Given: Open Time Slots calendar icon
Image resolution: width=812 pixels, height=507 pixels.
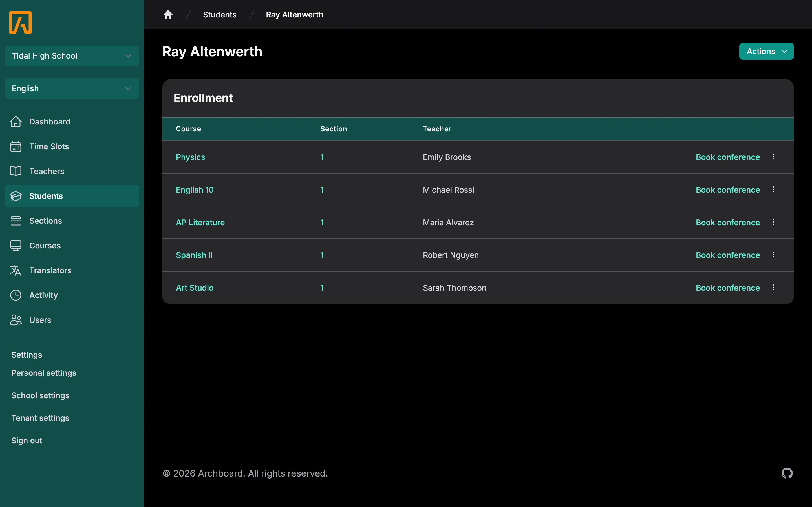Looking at the screenshot, I should (16, 146).
